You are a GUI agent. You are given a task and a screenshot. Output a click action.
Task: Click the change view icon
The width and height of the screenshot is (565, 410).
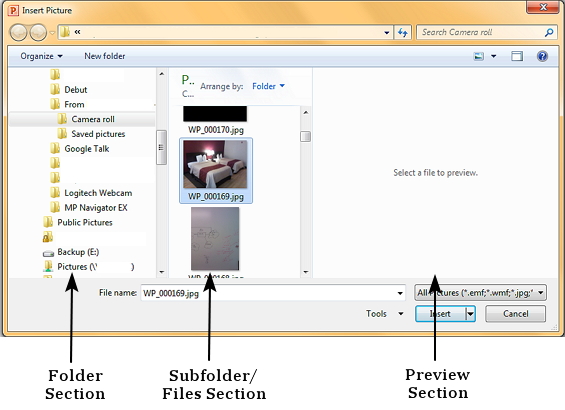(x=479, y=56)
